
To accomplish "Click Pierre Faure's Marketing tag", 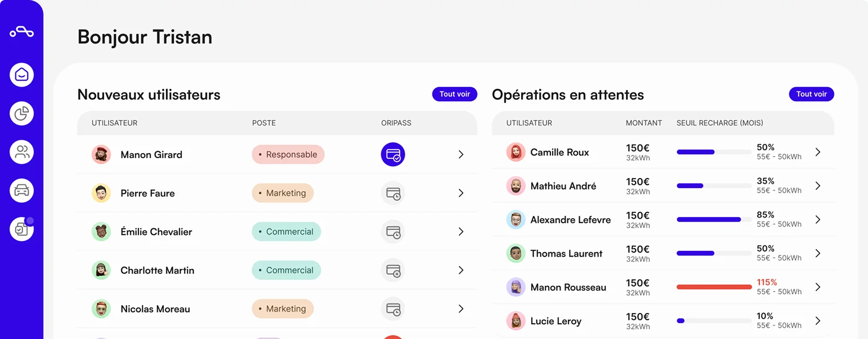I will [283, 193].
